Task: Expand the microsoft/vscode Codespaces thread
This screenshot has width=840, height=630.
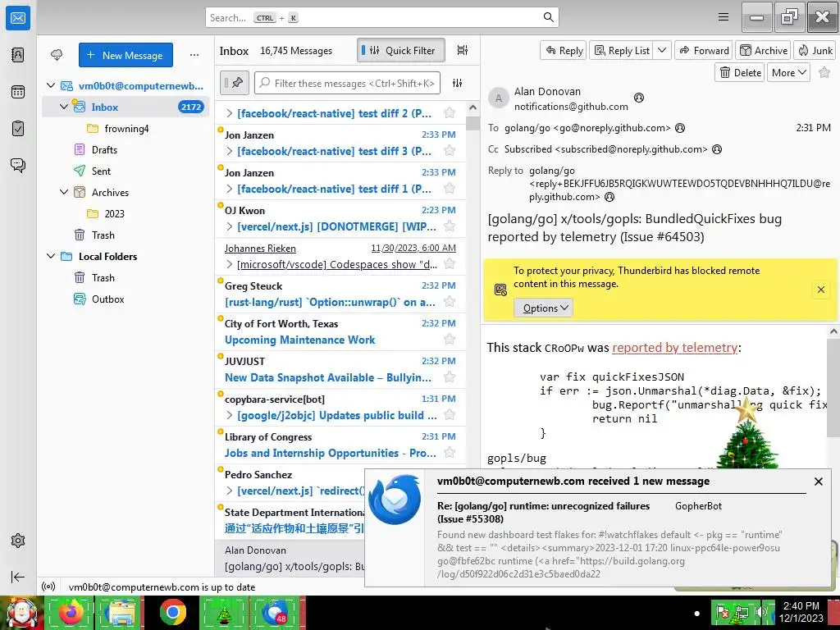Action: (230, 264)
